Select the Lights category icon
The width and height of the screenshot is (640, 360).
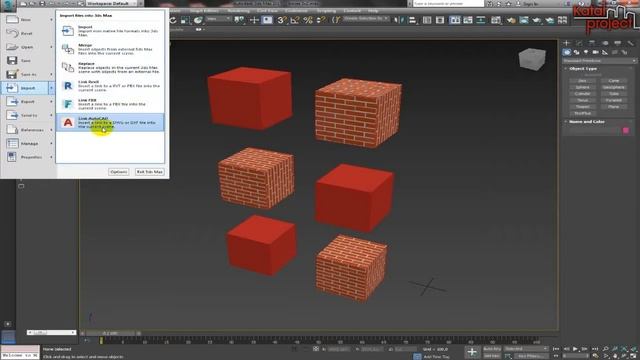[586, 52]
